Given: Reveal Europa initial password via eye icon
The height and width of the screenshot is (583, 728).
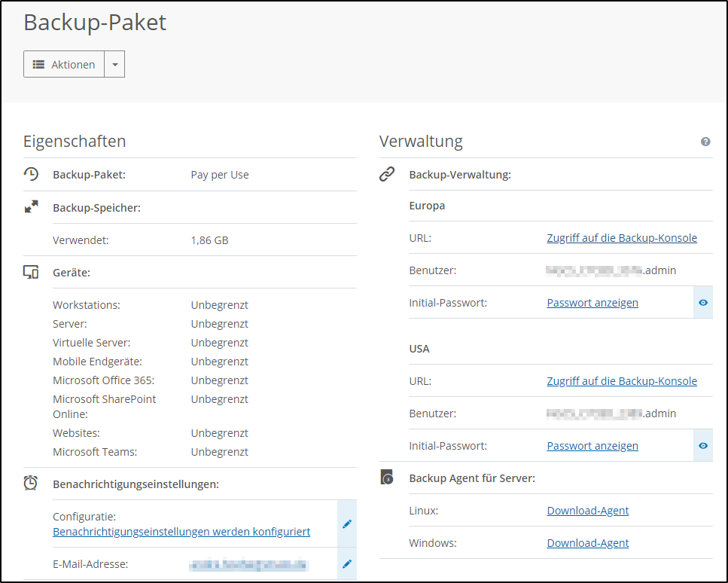Looking at the screenshot, I should [x=703, y=303].
